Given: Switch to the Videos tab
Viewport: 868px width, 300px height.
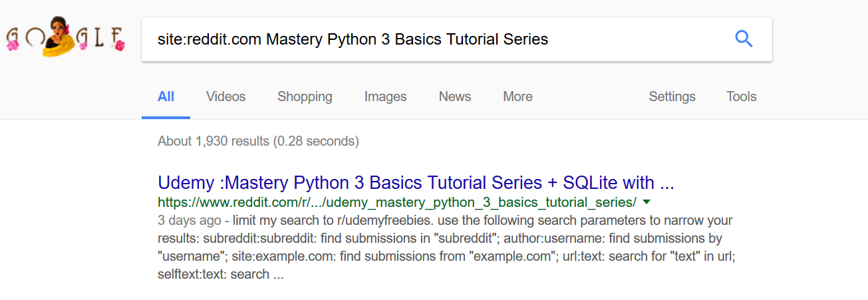Looking at the screenshot, I should 225,96.
